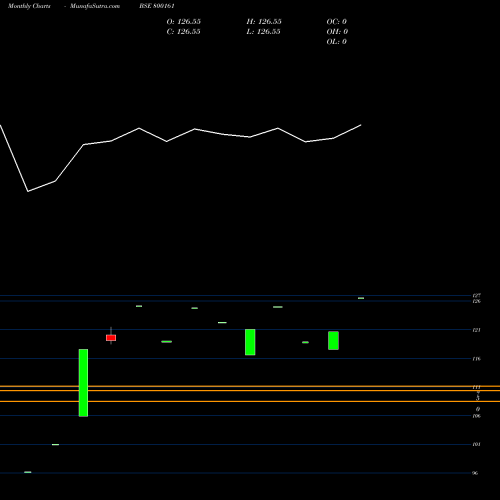Select the low value "L: 126.55"
Image resolution: width=500 pixels, height=500 pixels.
[x=263, y=32]
